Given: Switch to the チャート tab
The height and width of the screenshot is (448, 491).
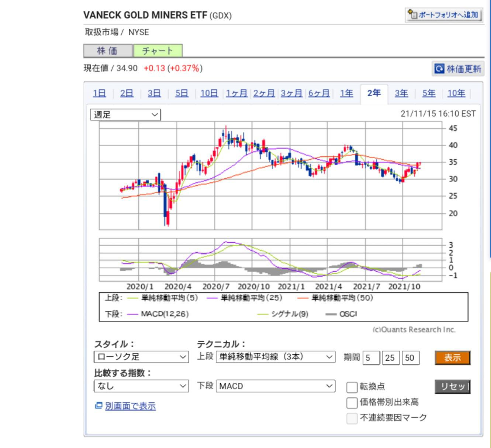Looking at the screenshot, I should 158,51.
